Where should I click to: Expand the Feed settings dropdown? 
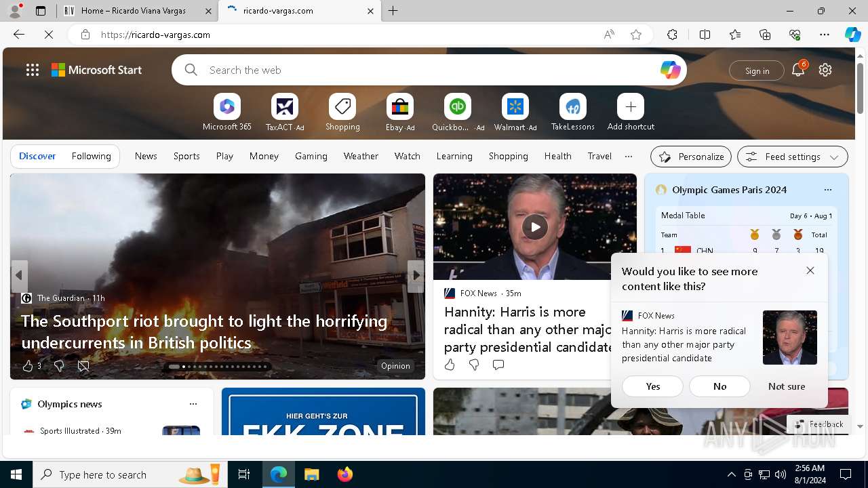[792, 157]
